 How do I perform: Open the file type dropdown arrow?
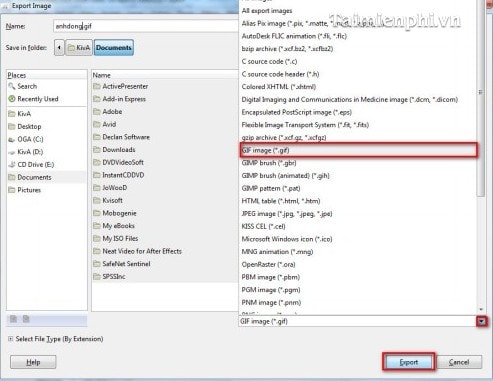(x=481, y=321)
